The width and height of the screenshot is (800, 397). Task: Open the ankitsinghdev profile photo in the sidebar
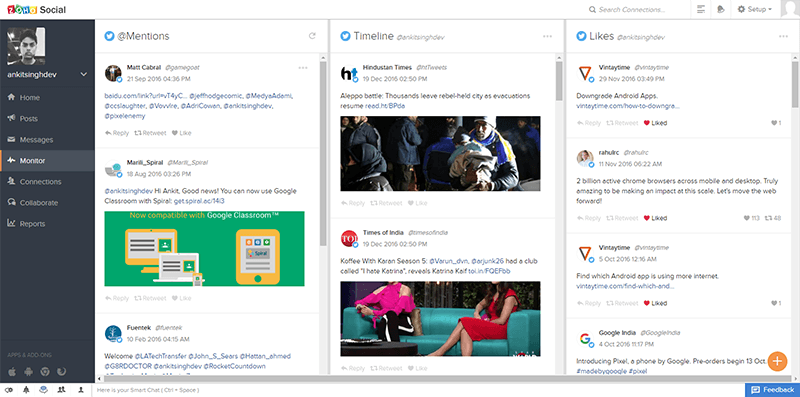click(26, 46)
